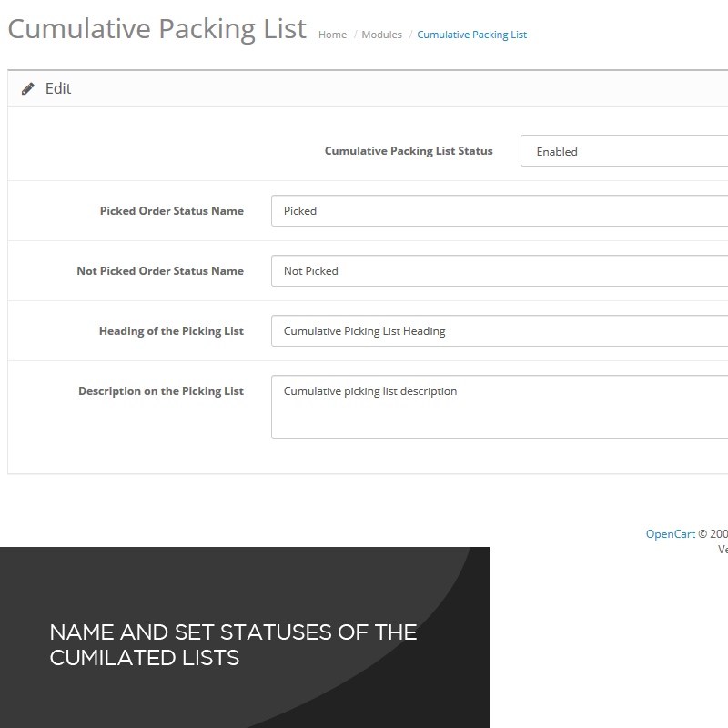Click the Cumulative Packing List Status label
This screenshot has height=728, width=728.
(409, 151)
